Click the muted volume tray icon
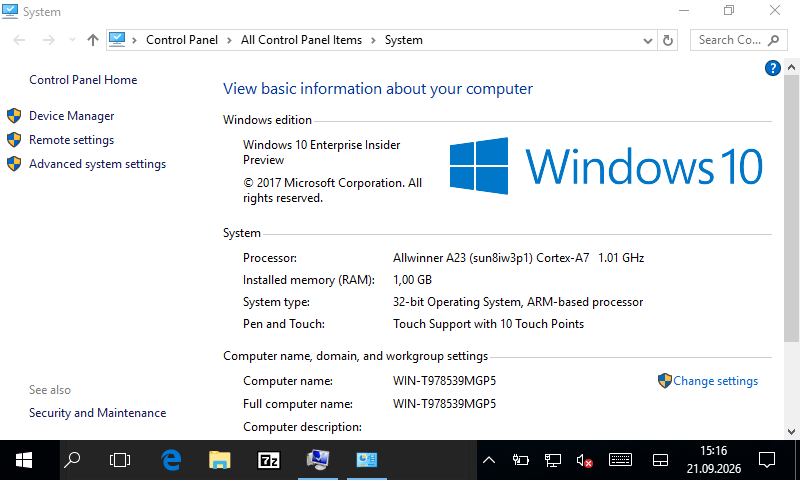 tap(584, 460)
